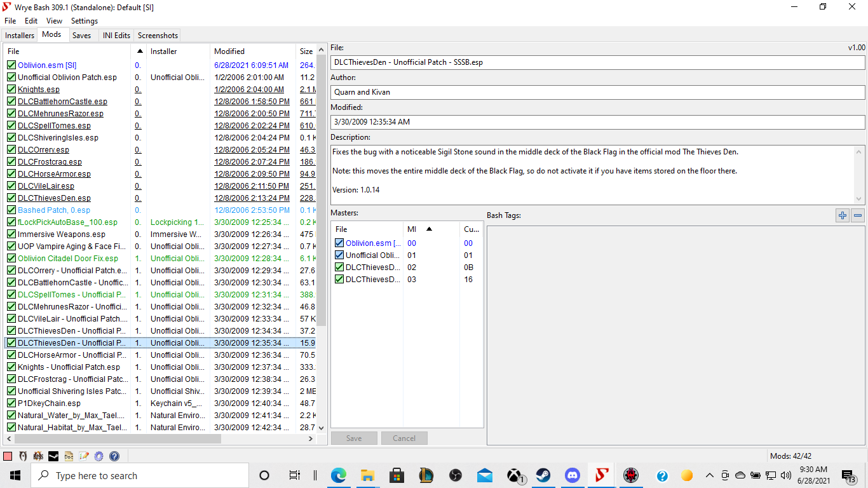Sort mods by the Installer column header

[178, 51]
